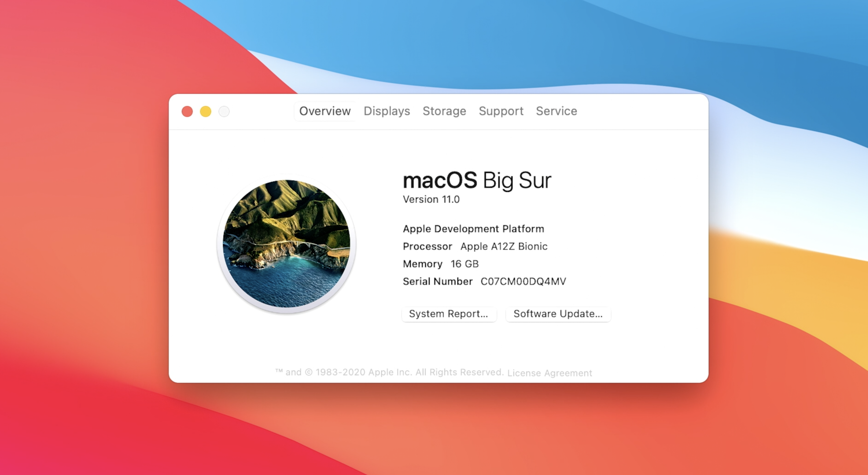This screenshot has width=868, height=475.
Task: Open the License Agreement link
Action: 549,373
